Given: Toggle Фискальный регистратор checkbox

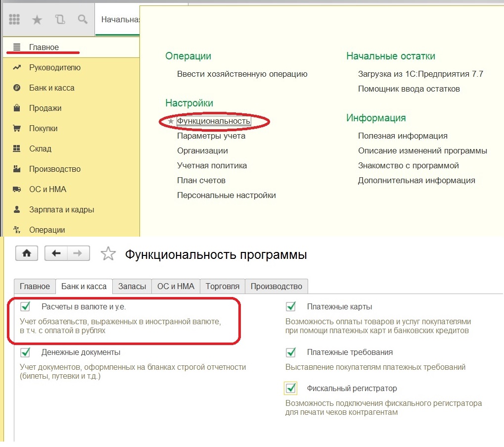Looking at the screenshot, I should [291, 389].
